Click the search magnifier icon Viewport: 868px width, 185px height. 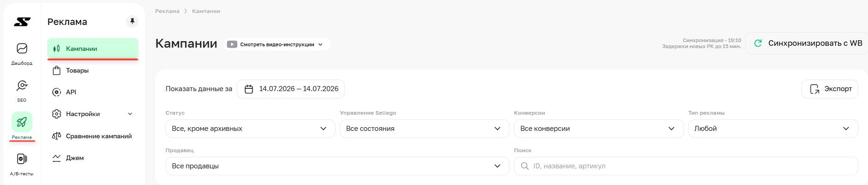(525, 166)
